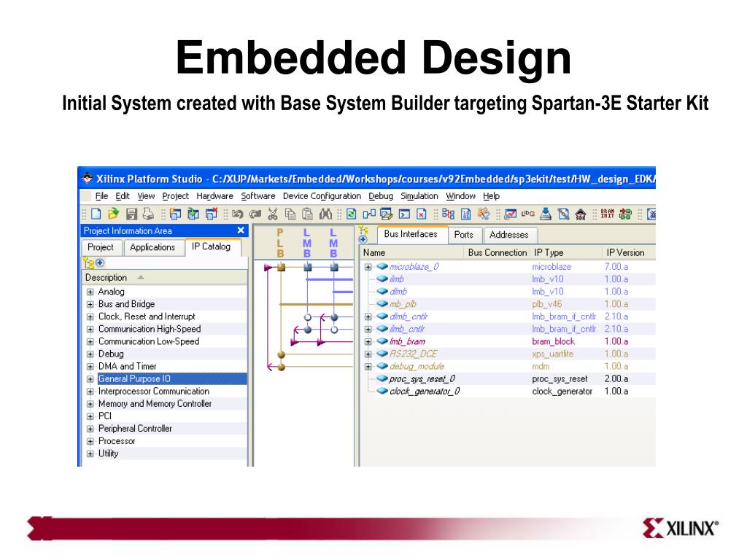Expand the Debug IP category
The width and height of the screenshot is (747, 560).
[x=90, y=354]
